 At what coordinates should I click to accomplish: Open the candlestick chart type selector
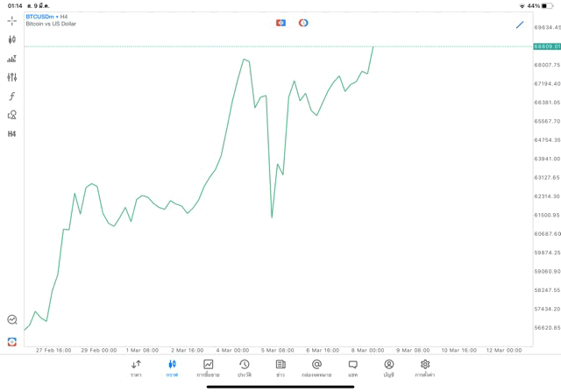coord(11,39)
